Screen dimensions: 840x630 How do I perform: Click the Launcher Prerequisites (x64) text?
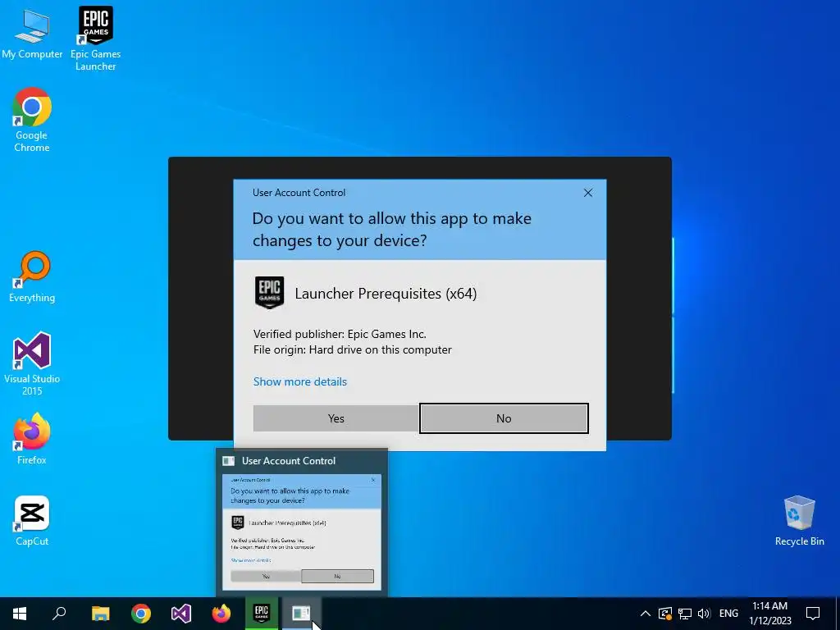point(386,294)
